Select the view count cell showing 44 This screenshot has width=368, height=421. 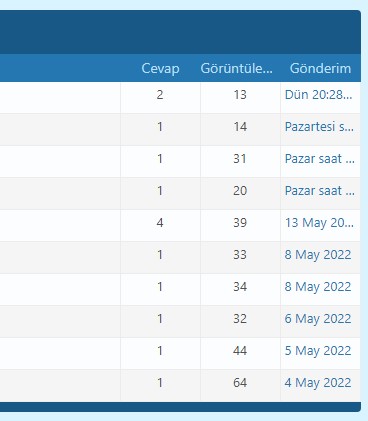[240, 354]
